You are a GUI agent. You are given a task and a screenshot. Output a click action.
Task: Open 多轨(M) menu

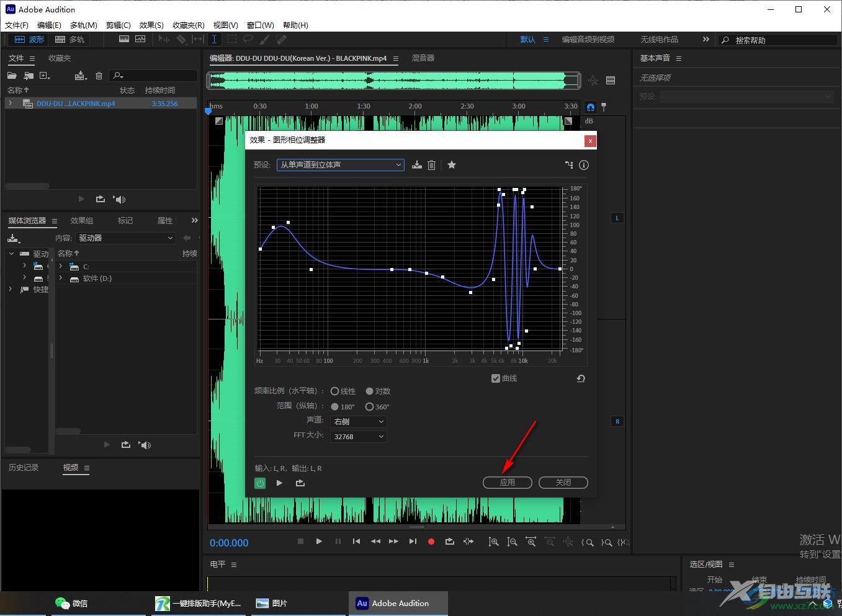84,25
